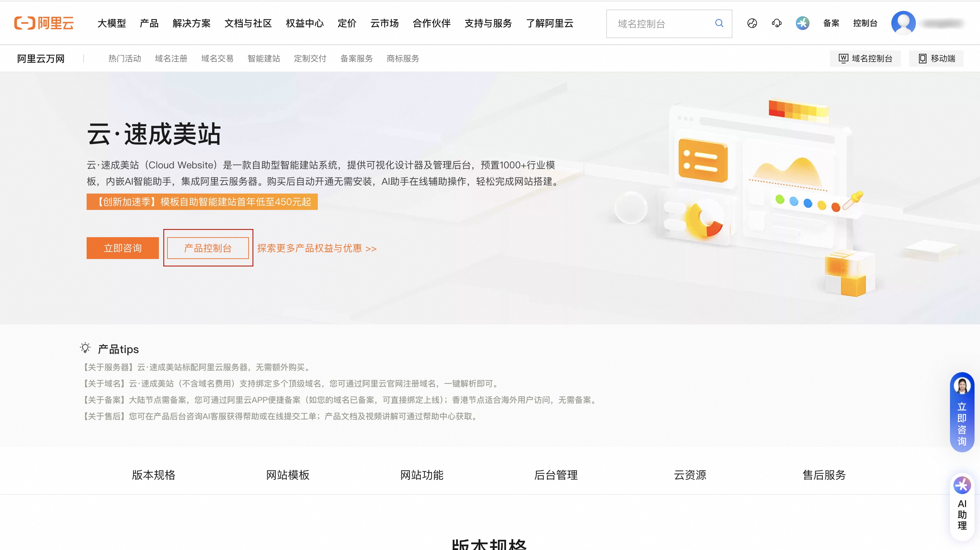This screenshot has height=550, width=980.
Task: Click the 【关于域名】 tip line
Action: (290, 383)
